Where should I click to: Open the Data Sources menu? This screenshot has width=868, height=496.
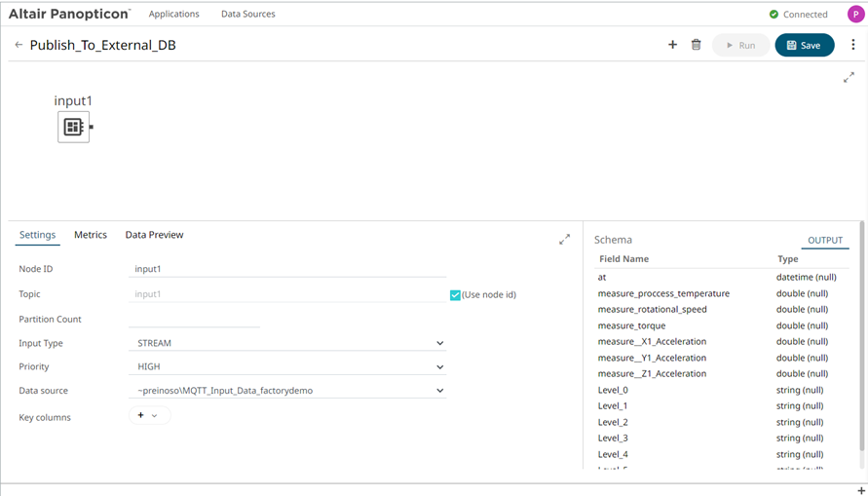[247, 14]
